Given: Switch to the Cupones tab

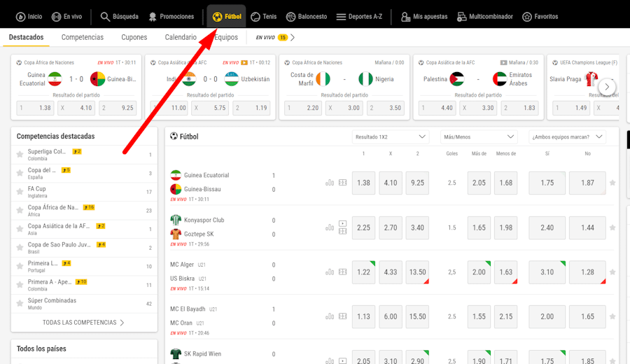Looking at the screenshot, I should (x=134, y=37).
